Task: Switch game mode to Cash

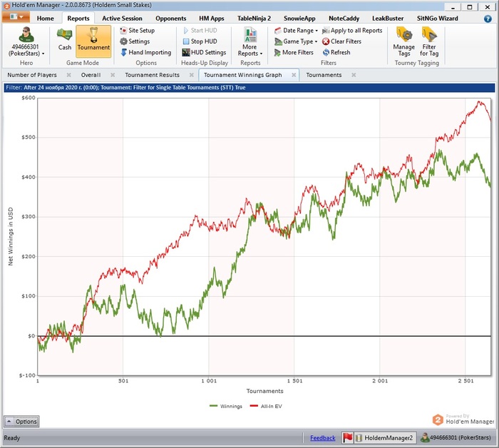Action: [65, 39]
